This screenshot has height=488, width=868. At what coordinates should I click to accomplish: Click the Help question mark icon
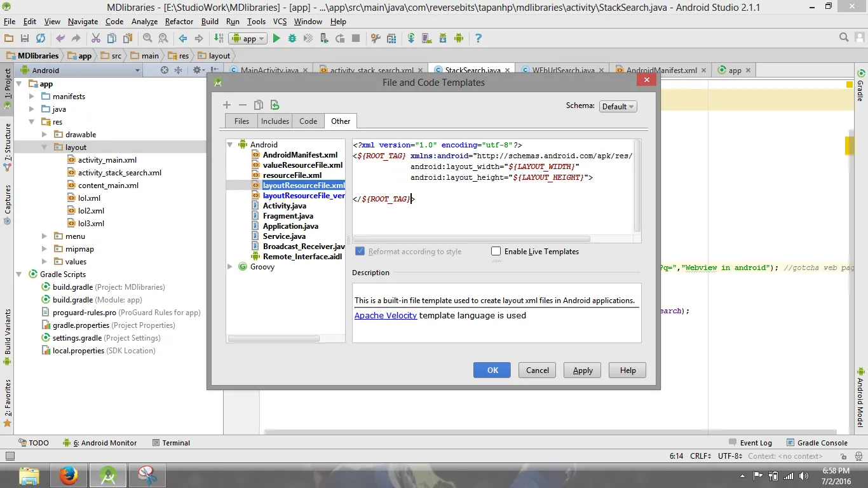(478, 38)
